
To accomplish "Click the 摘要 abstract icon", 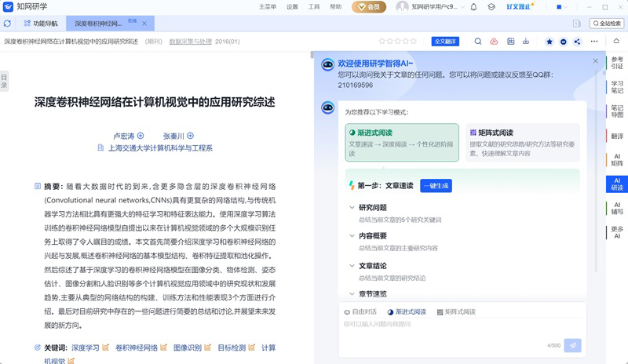I will tap(38, 186).
